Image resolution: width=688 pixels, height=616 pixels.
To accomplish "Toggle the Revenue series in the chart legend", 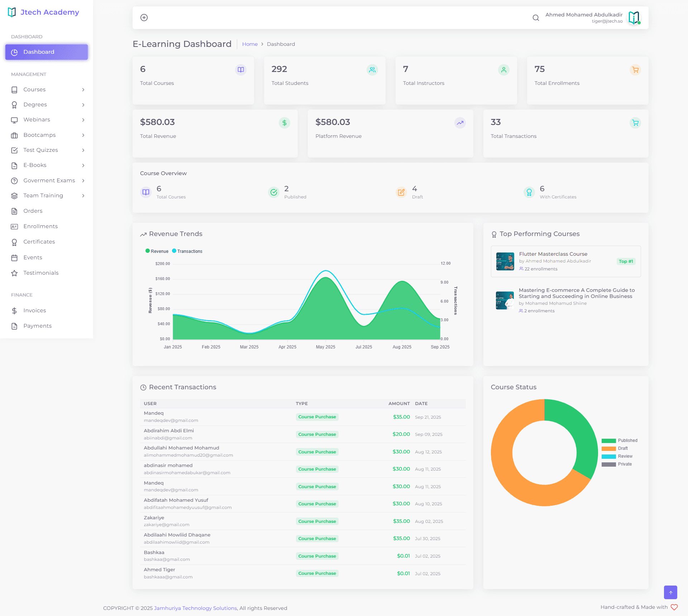I will pos(157,251).
